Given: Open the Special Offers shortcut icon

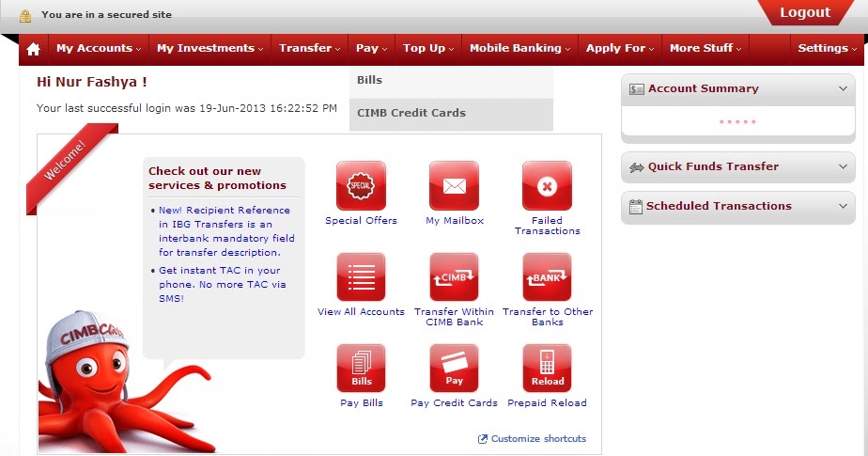Looking at the screenshot, I should (x=361, y=185).
